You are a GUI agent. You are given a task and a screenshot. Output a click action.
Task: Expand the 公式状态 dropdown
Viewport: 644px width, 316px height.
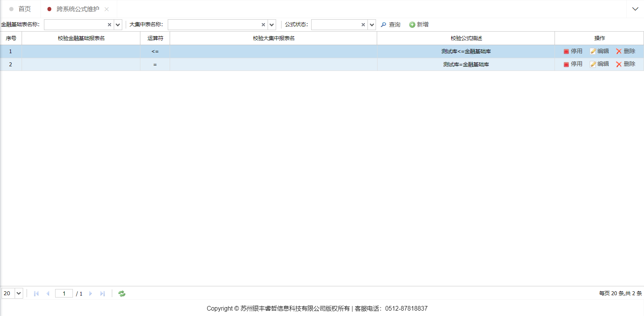(372, 25)
